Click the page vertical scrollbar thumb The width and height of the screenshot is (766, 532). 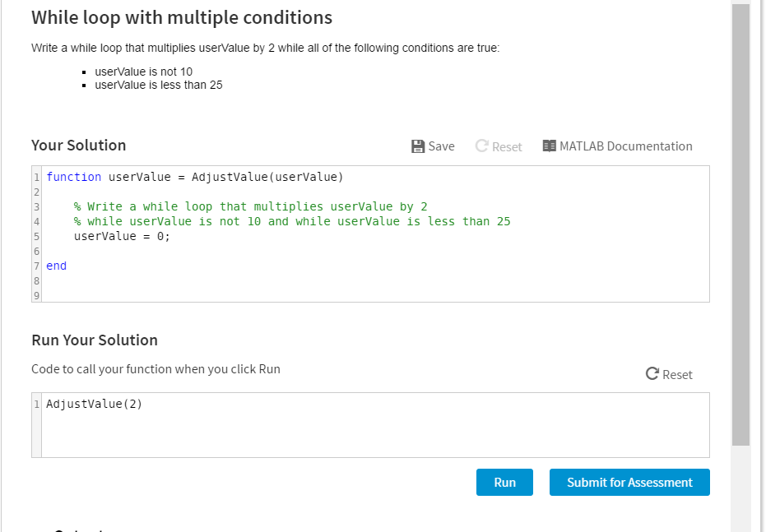(x=740, y=224)
